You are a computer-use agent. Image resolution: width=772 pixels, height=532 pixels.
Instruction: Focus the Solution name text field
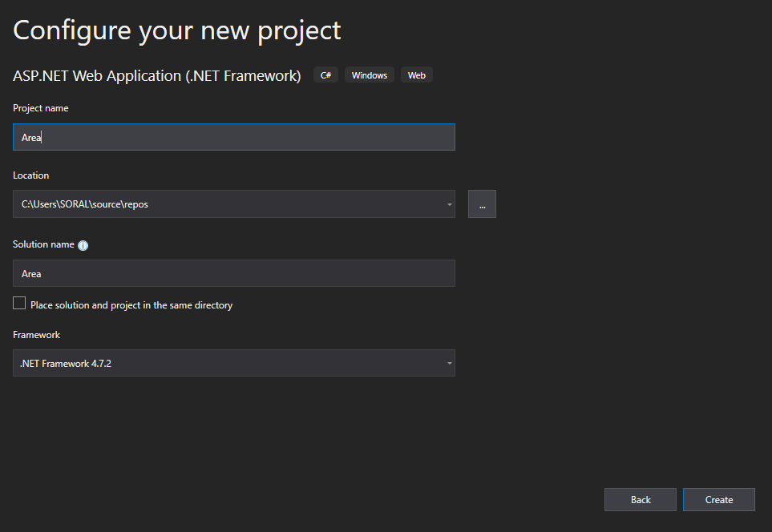point(234,274)
